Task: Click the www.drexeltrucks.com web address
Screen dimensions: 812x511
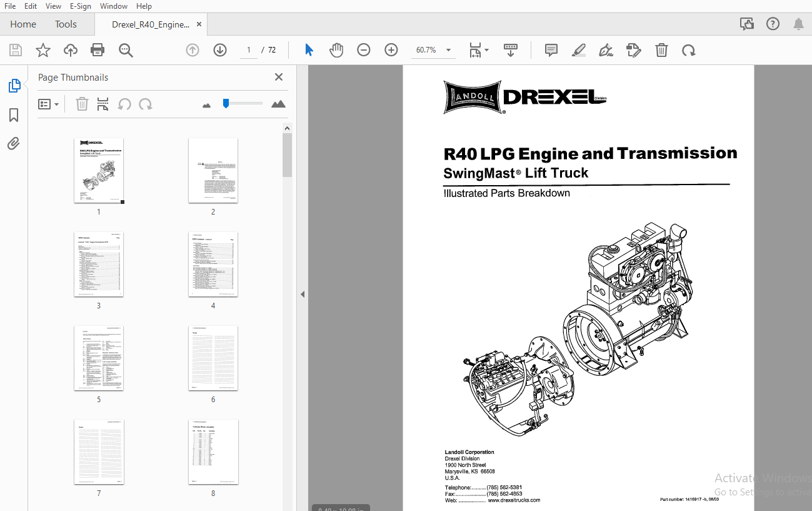Action: tap(514, 500)
